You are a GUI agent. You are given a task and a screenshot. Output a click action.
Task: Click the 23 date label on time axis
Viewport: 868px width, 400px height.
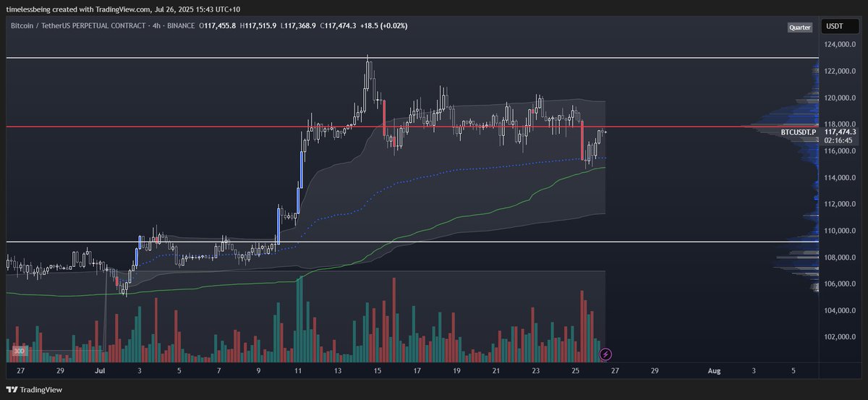(x=535, y=370)
